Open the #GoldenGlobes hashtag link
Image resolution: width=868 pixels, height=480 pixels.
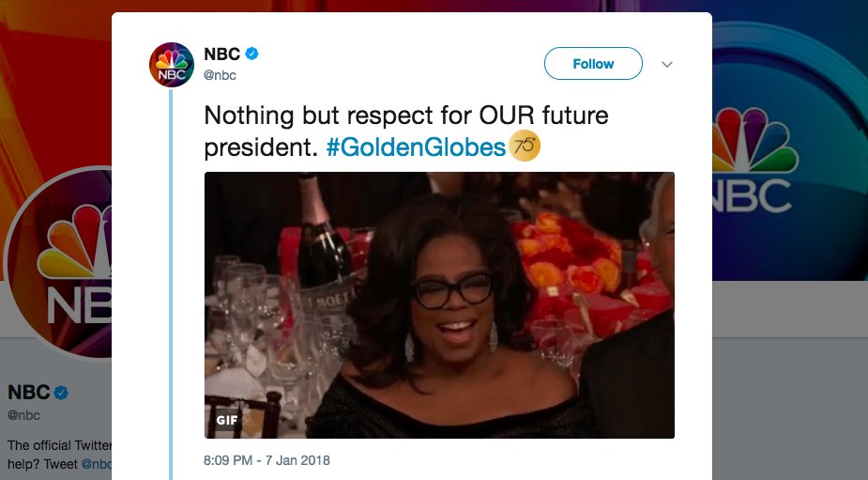pos(416,147)
